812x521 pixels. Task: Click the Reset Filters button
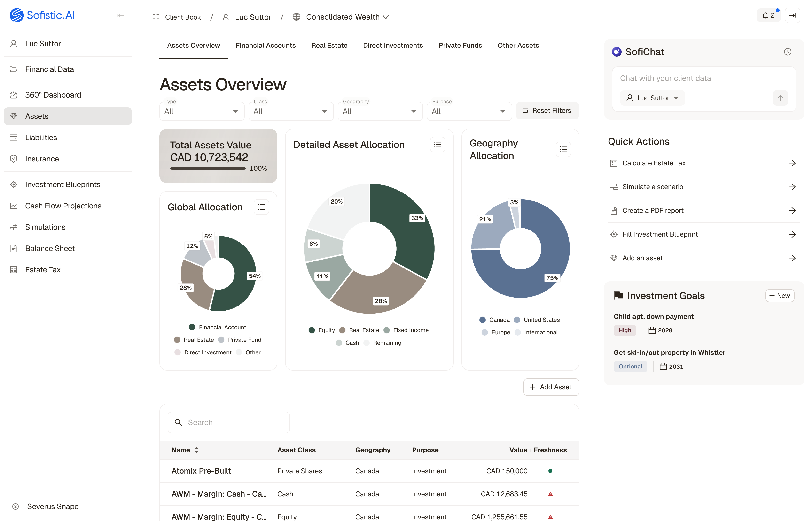[547, 111]
